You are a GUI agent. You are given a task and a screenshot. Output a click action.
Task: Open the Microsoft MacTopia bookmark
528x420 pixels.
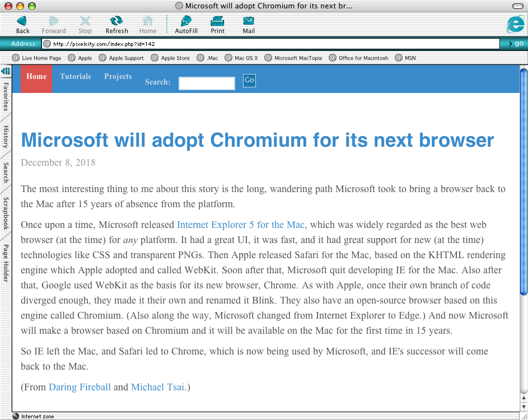pyautogui.click(x=293, y=58)
